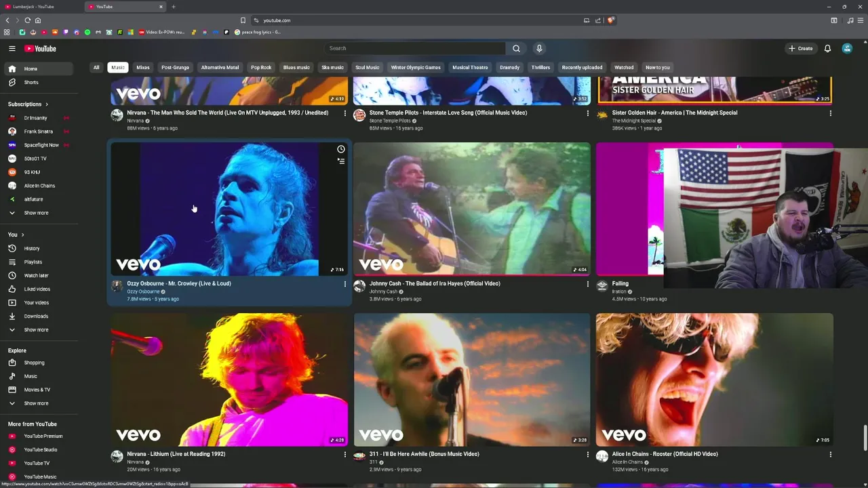Expand Show more under Explore

tap(39, 403)
